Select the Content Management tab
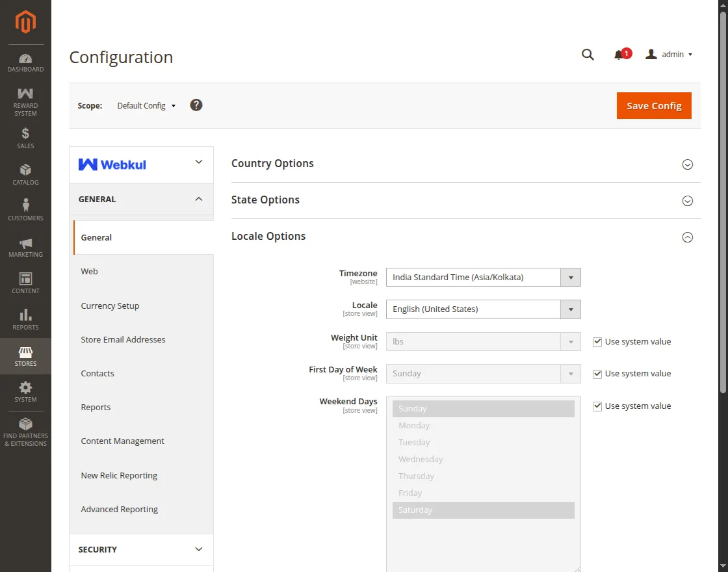Image resolution: width=728 pixels, height=572 pixels. click(141, 441)
